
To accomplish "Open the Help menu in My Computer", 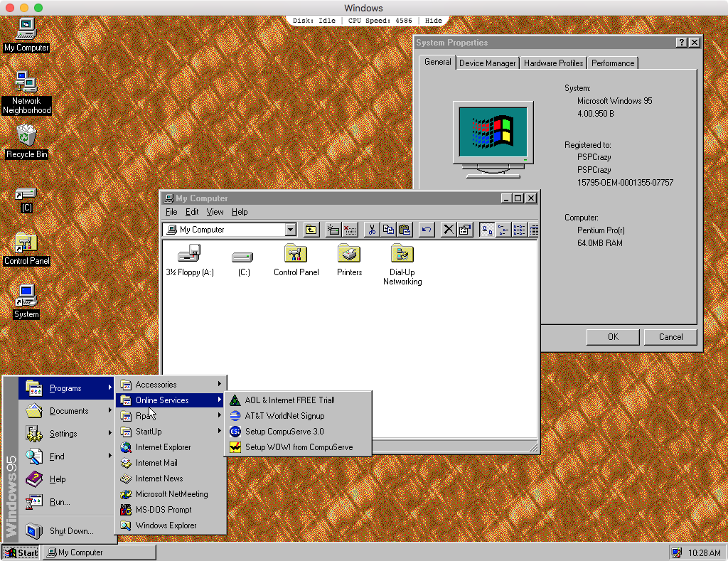I will 240,212.
